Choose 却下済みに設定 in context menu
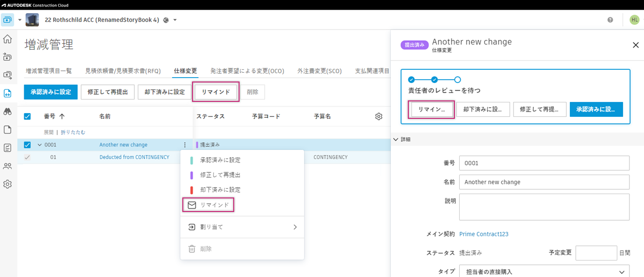Screen dimensions: 644x277 (x=242, y=190)
